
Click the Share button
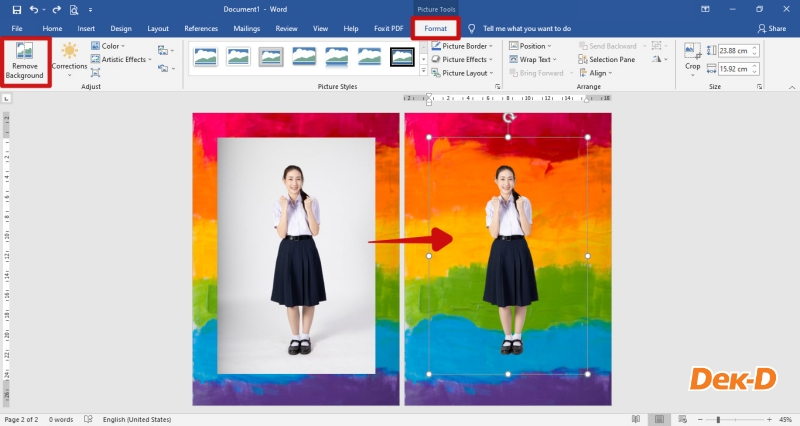(x=771, y=28)
